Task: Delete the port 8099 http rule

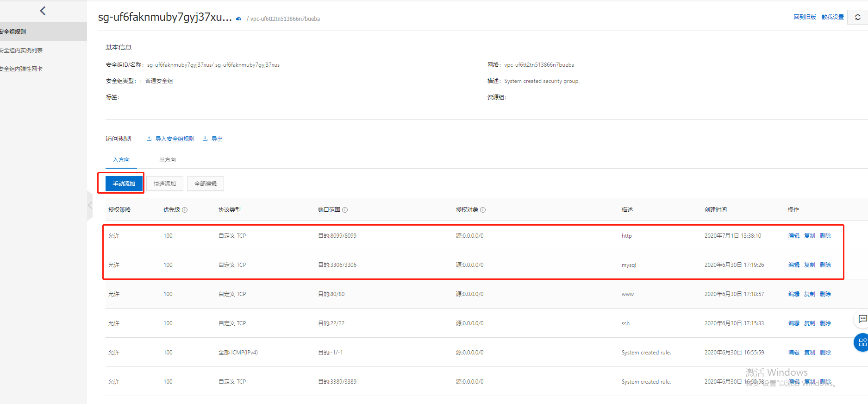Action: [x=825, y=236]
